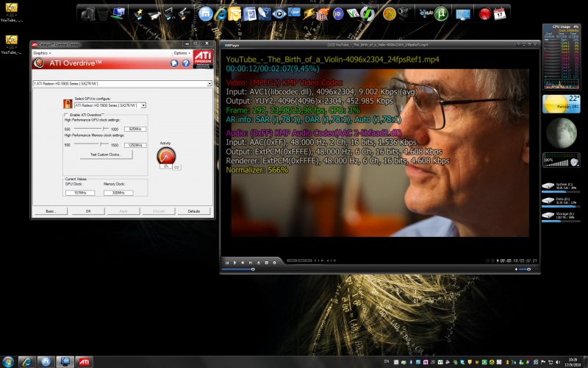Open the Options menu in Catalyst

point(182,53)
